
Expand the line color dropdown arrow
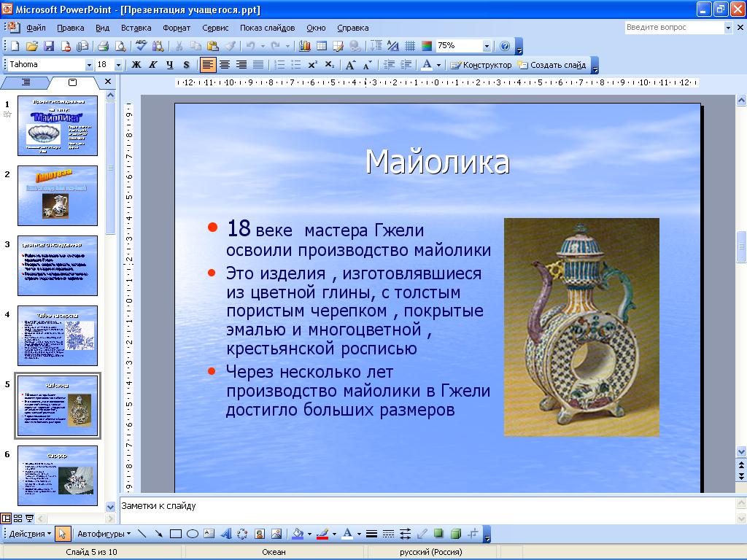334,534
